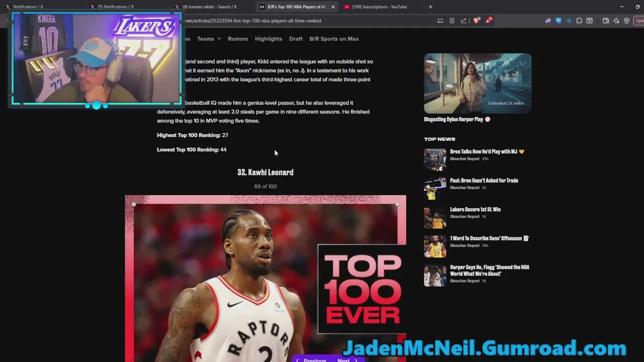Screen dimensions: 644x362
Task: Click thumbnail beside Paul trade story
Action: tap(435, 189)
